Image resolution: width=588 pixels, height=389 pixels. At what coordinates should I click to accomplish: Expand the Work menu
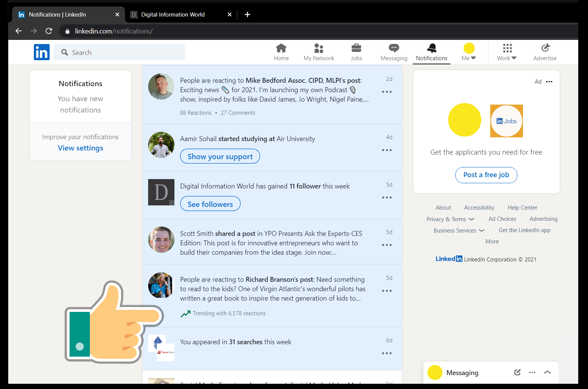[x=506, y=52]
